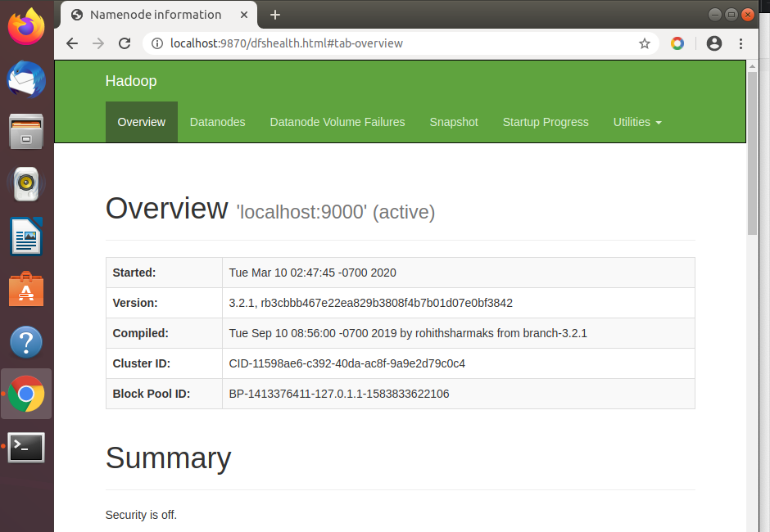
Task: Click the browser forward arrow
Action: point(98,43)
